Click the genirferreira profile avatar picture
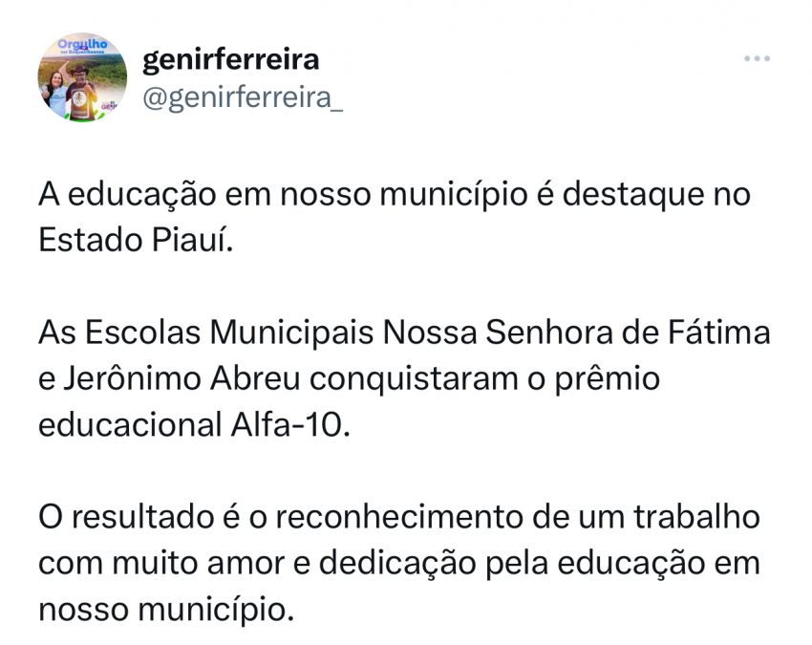The image size is (812, 645). pyautogui.click(x=82, y=76)
